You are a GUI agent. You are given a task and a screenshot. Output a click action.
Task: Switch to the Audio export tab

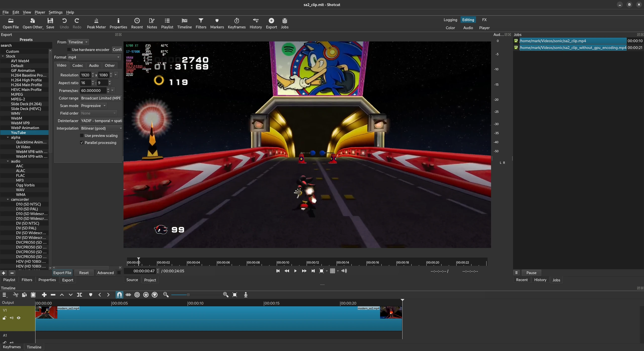click(94, 66)
